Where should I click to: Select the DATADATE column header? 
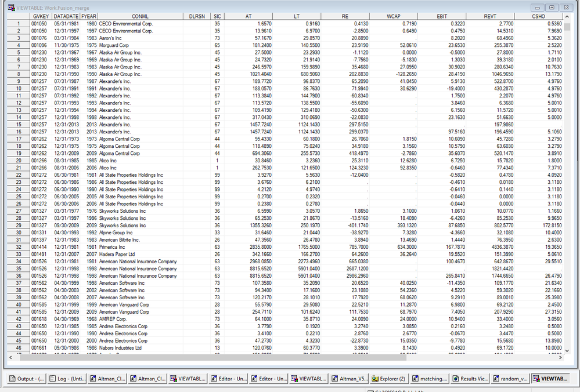pos(66,16)
